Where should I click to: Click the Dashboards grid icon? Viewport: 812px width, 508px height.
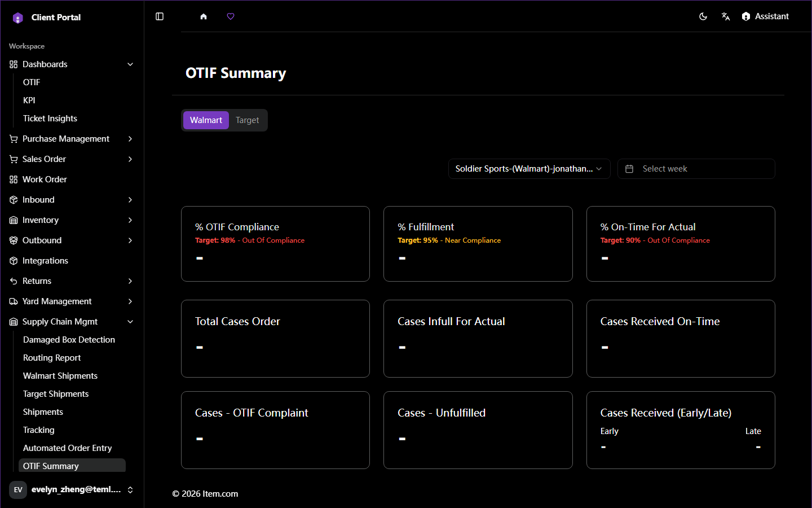point(14,64)
